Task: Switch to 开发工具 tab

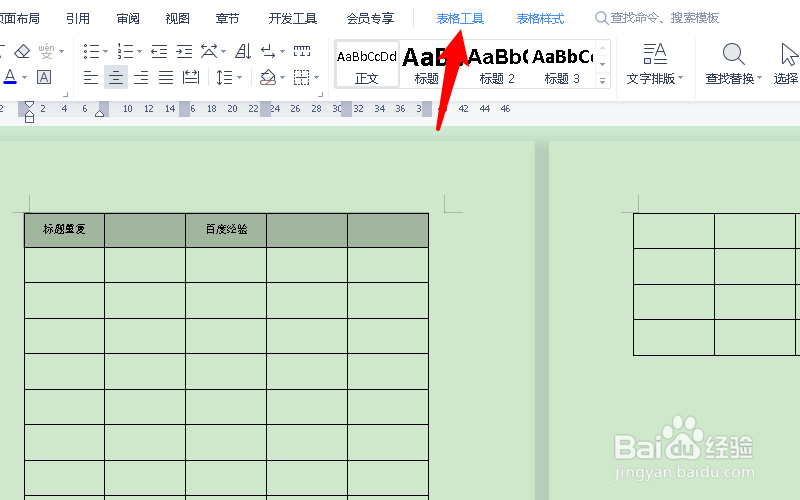Action: [x=293, y=19]
